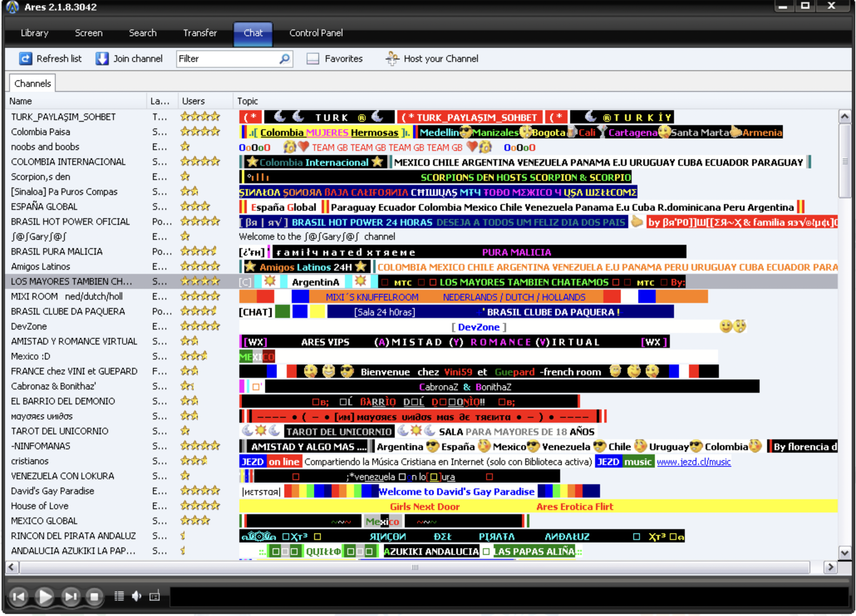Screen dimensions: 856x616
Task: Sort channels by the Users column header
Action: coord(194,101)
